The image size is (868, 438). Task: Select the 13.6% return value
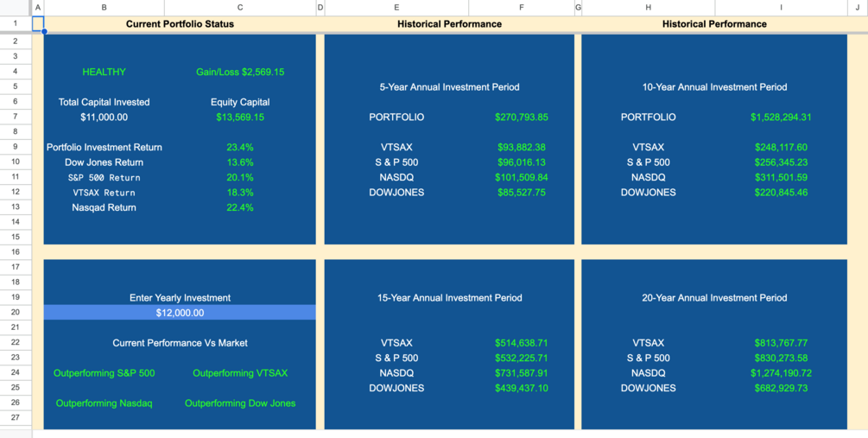click(240, 162)
